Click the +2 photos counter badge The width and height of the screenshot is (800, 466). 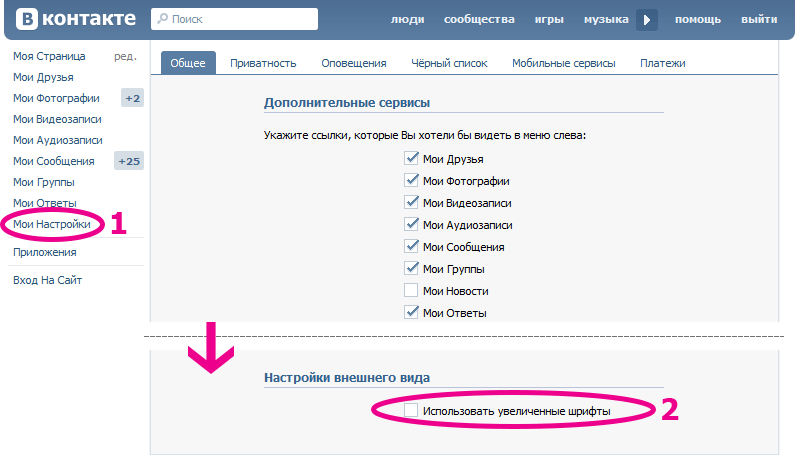click(x=132, y=98)
